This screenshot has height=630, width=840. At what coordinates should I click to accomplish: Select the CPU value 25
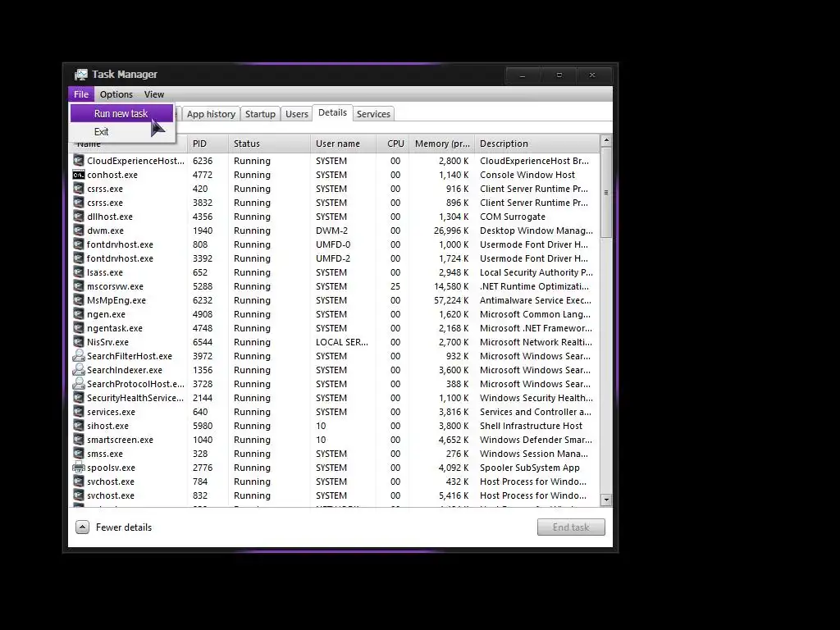[395, 286]
